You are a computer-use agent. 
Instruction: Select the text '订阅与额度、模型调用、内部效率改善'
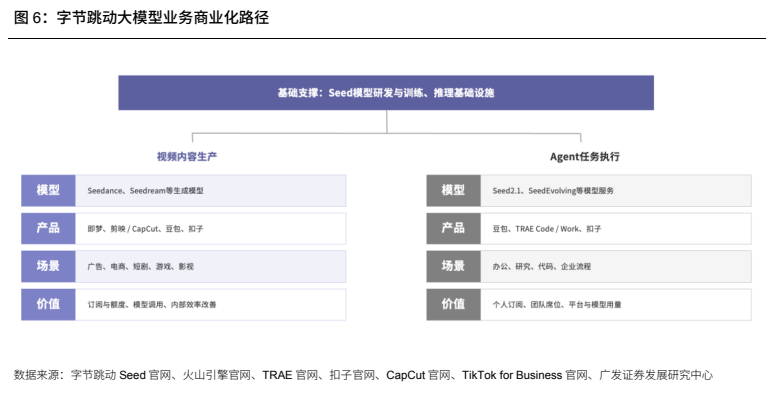(152, 305)
